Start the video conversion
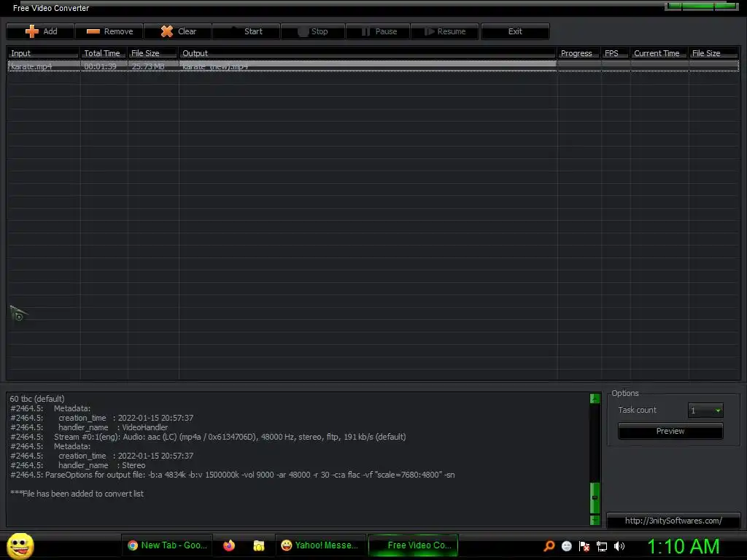Image resolution: width=747 pixels, height=560 pixels. click(247, 31)
